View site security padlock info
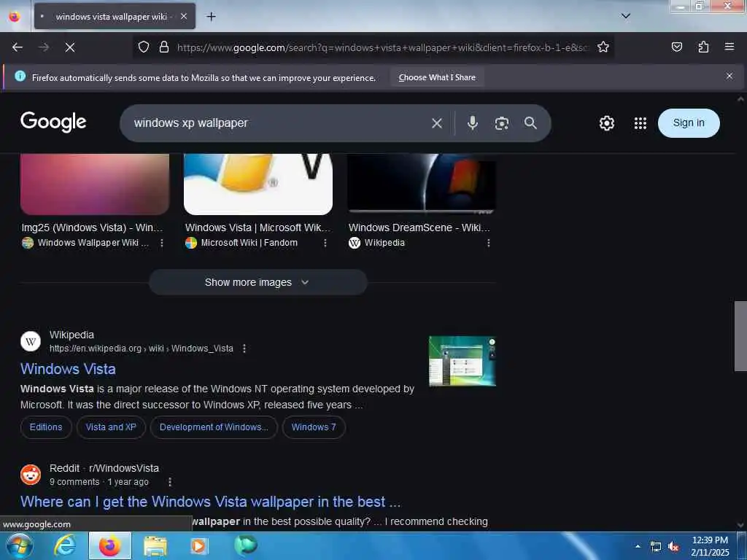Viewport: 747px width, 560px height. pos(164,47)
